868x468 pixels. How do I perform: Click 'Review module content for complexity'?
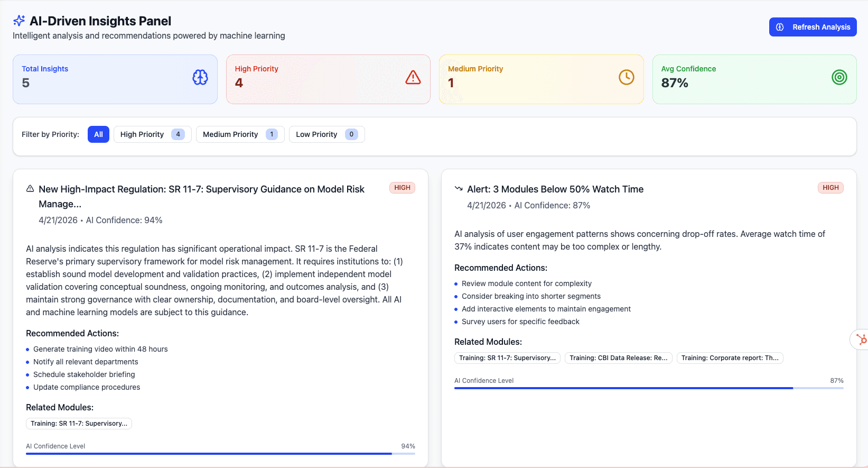tap(527, 283)
